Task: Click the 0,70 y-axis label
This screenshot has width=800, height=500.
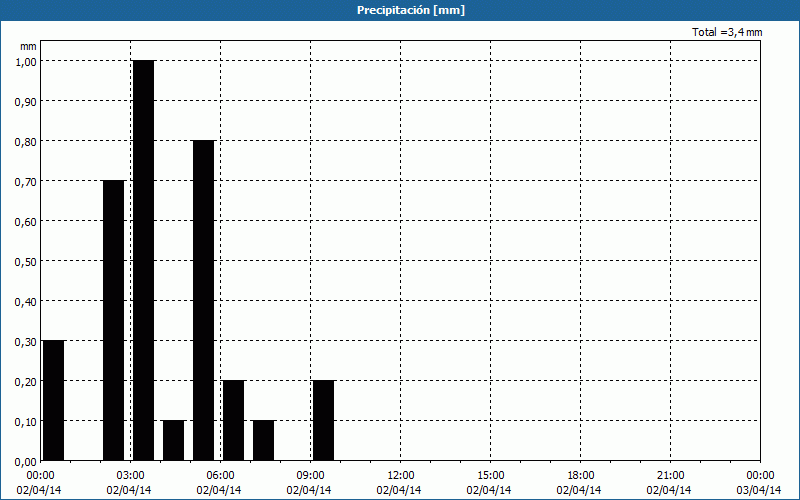Action: pos(26,182)
